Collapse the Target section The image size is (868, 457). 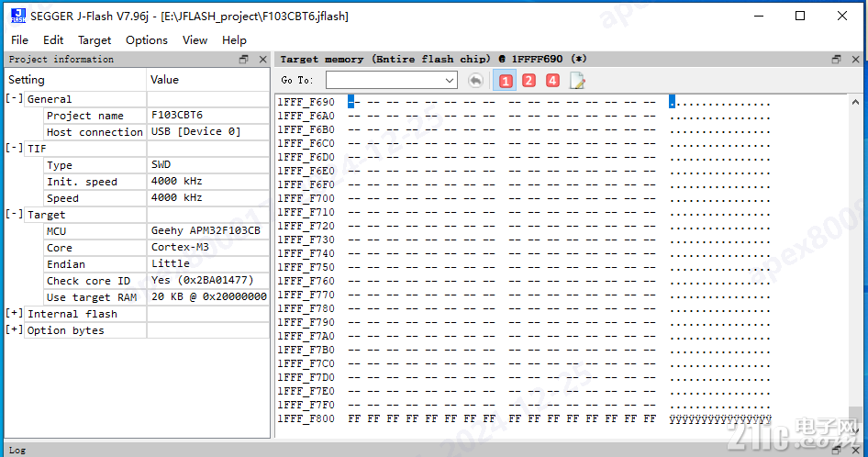click(x=15, y=214)
